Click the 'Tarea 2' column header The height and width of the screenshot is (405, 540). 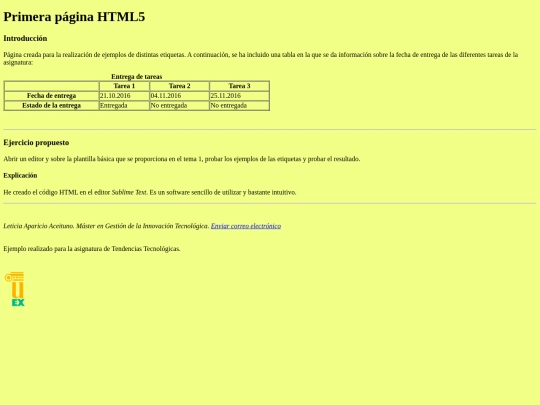pos(179,86)
